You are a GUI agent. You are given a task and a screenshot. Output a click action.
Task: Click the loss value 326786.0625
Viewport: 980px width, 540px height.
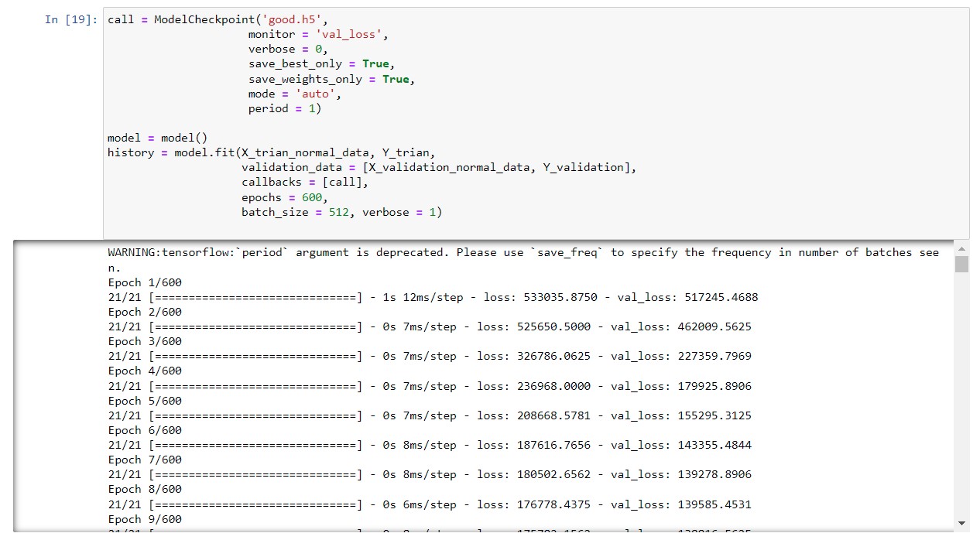pyautogui.click(x=553, y=356)
